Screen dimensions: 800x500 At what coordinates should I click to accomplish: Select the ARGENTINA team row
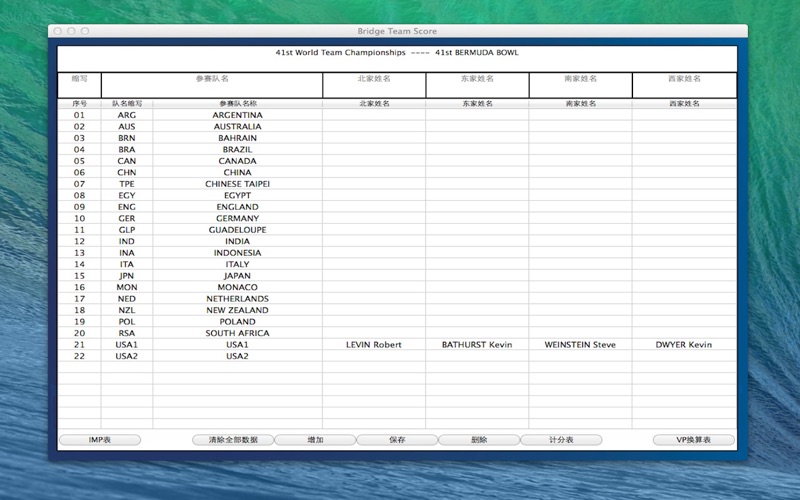point(237,115)
